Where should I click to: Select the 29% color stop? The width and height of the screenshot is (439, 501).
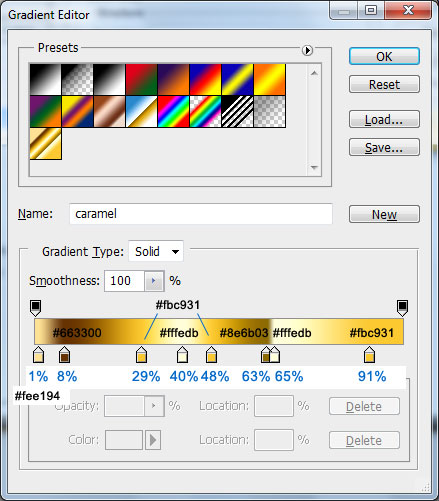point(142,355)
